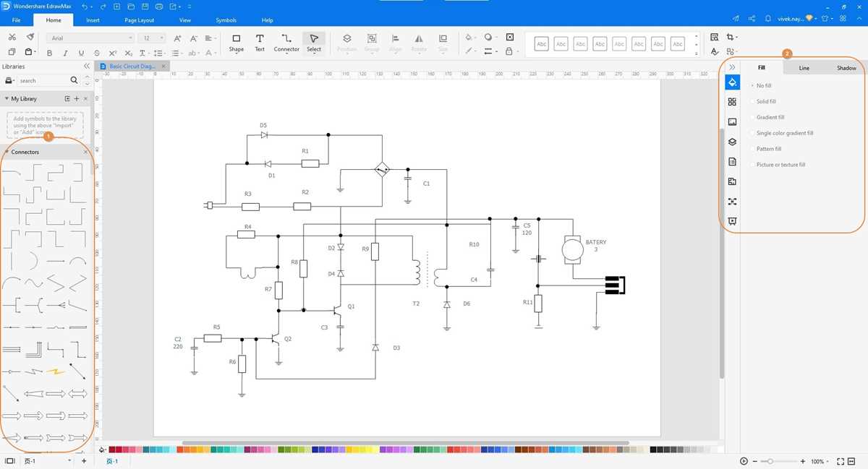
Task: Click the lock Protect icon in ribbon
Action: (x=510, y=51)
